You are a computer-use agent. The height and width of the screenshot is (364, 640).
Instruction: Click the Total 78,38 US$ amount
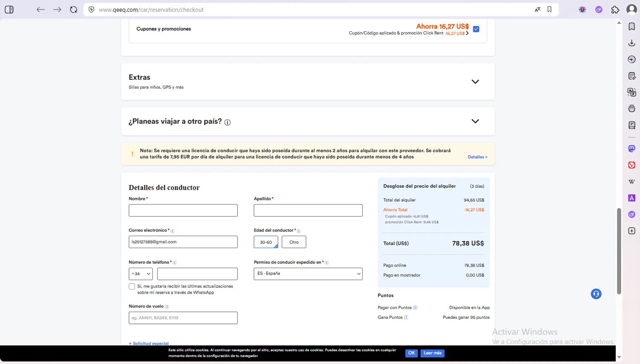point(468,243)
